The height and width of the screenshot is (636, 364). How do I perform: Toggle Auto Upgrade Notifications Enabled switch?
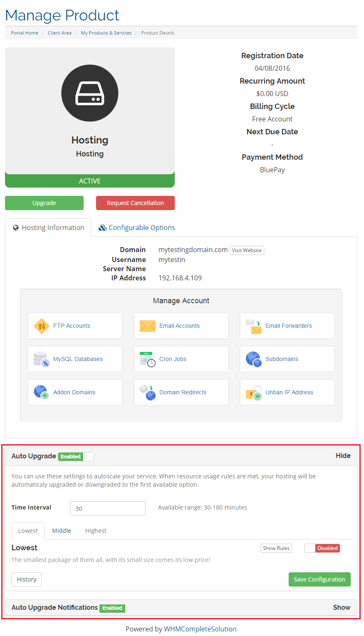tap(112, 608)
